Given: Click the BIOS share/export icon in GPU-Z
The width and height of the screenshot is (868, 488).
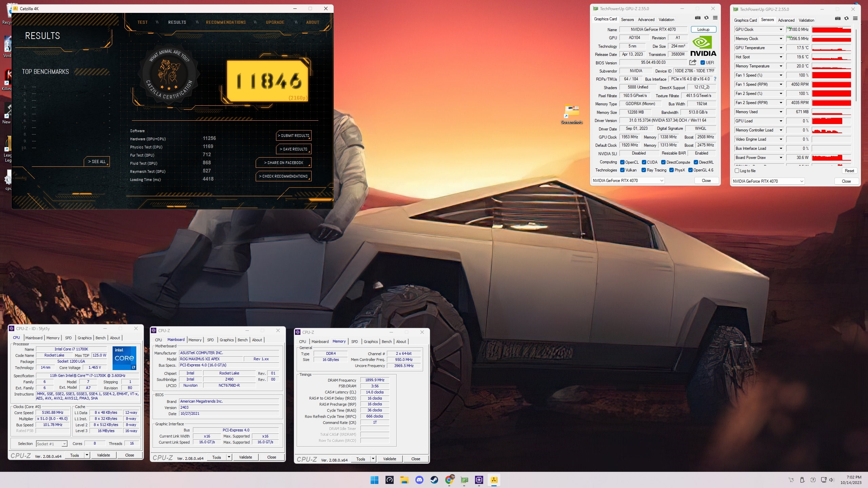Looking at the screenshot, I should click(x=693, y=62).
